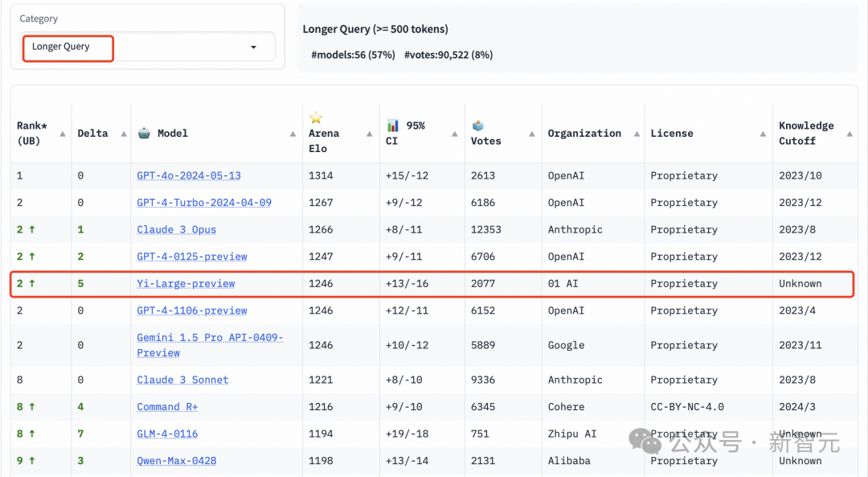
Task: Open the Command R+ model link
Action: [x=167, y=407]
